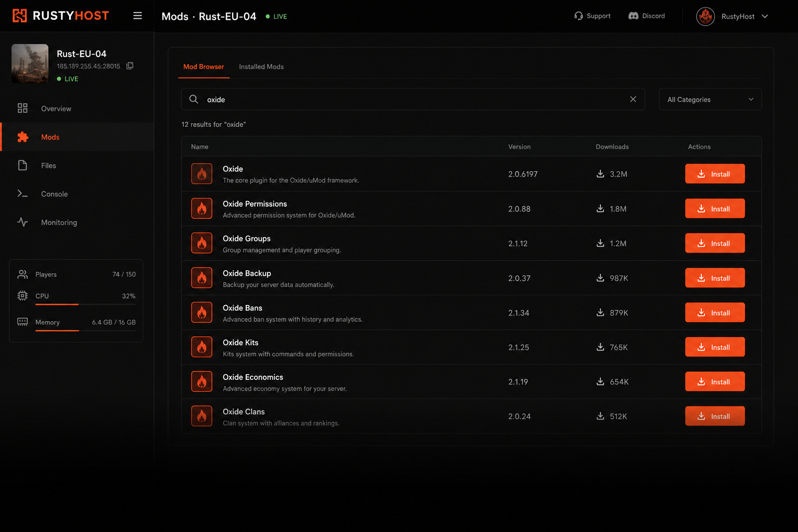Click Oxide Economics flame icon

202,382
